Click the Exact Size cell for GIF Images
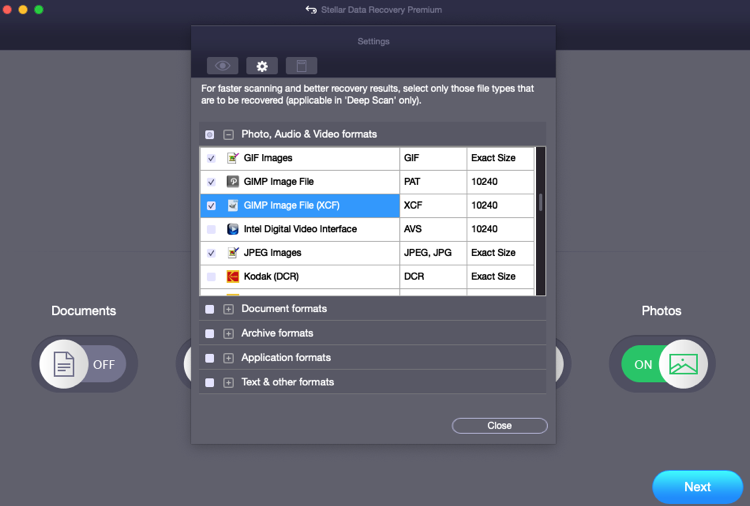 pos(500,158)
